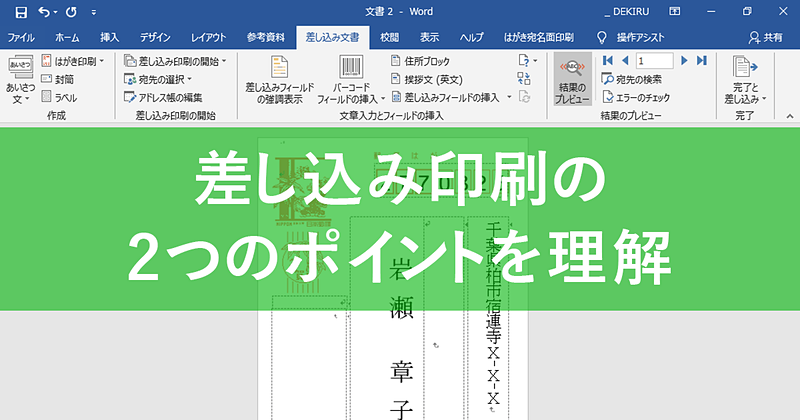Insert 住所ブロック address block
800x420 pixels.
click(420, 61)
